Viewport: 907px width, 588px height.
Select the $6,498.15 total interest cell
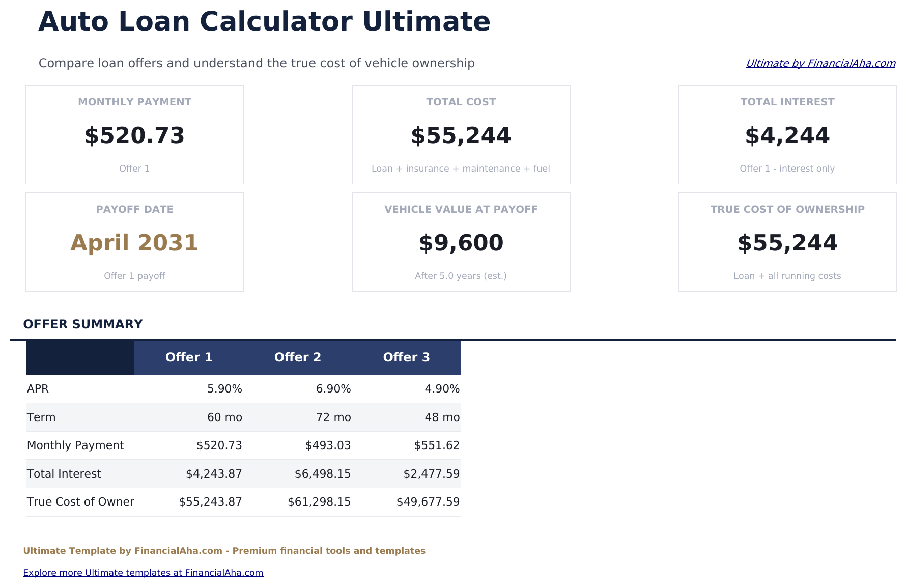pyautogui.click(x=323, y=474)
